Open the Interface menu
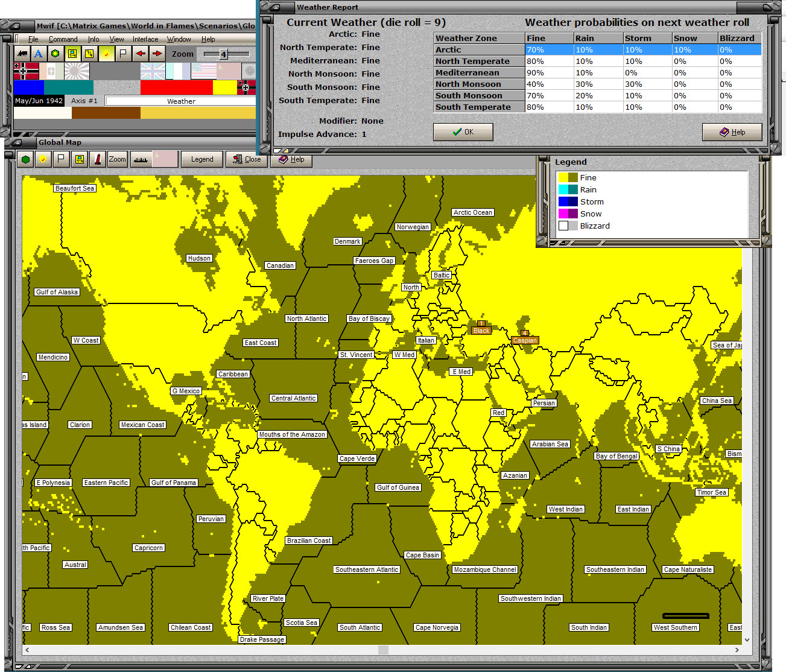The height and width of the screenshot is (672, 786). point(145,39)
